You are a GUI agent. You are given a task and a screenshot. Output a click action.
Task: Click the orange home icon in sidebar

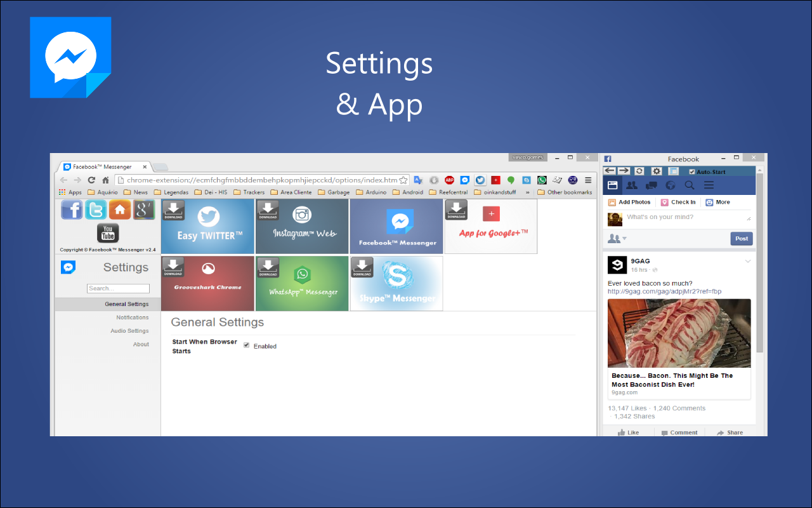click(x=120, y=210)
